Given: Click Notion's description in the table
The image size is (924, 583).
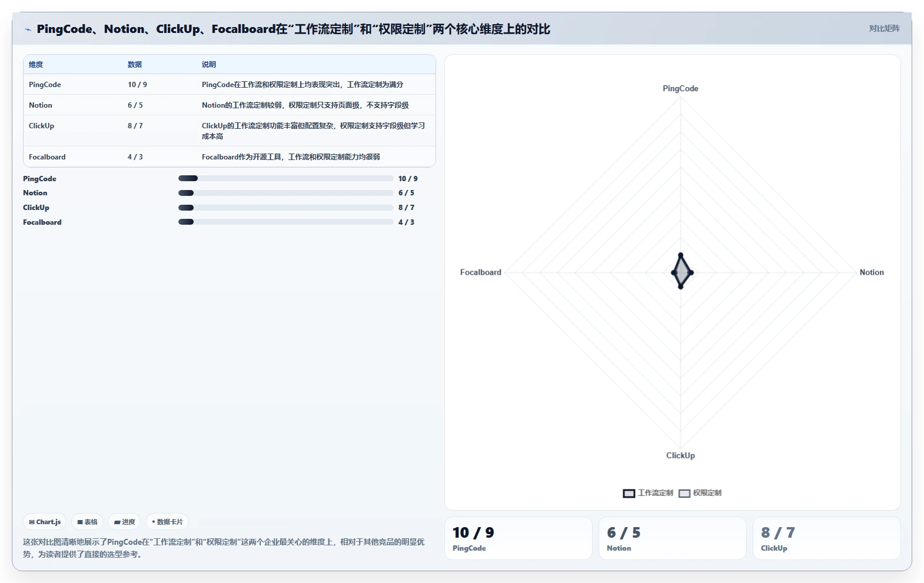Looking at the screenshot, I should [305, 105].
